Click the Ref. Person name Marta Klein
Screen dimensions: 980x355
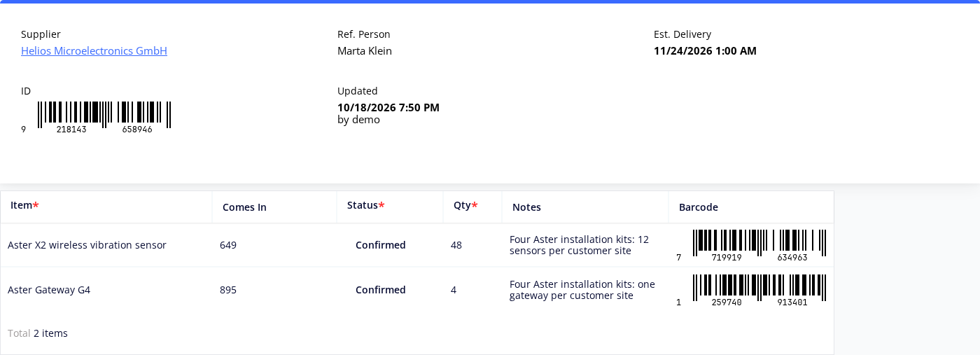pyautogui.click(x=365, y=51)
